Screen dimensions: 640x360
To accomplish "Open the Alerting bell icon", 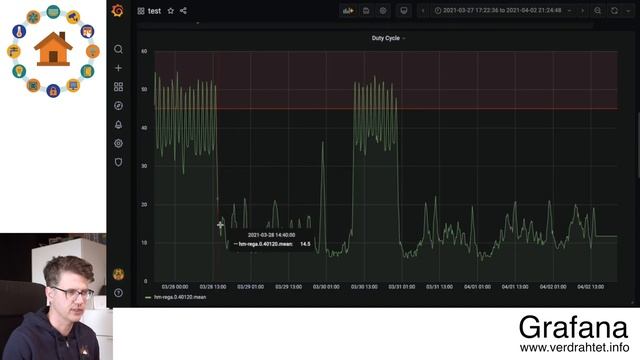I will point(118,124).
